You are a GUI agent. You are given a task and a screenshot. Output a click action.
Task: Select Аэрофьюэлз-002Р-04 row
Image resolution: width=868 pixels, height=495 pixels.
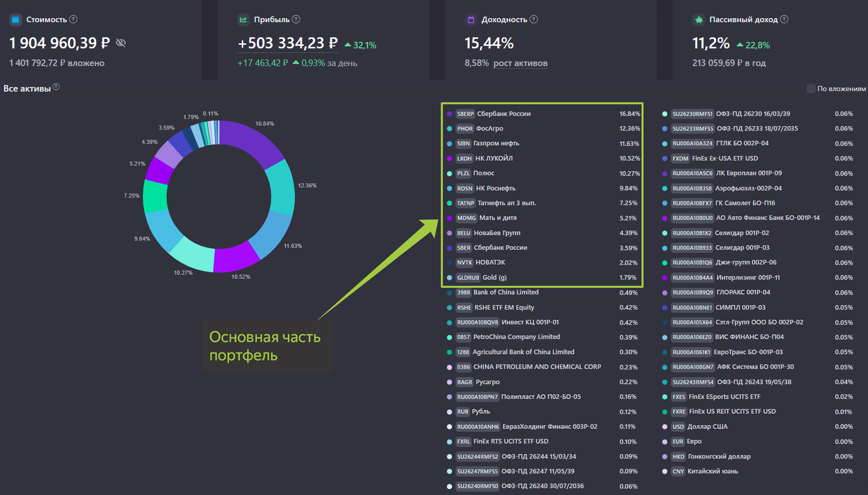point(758,188)
